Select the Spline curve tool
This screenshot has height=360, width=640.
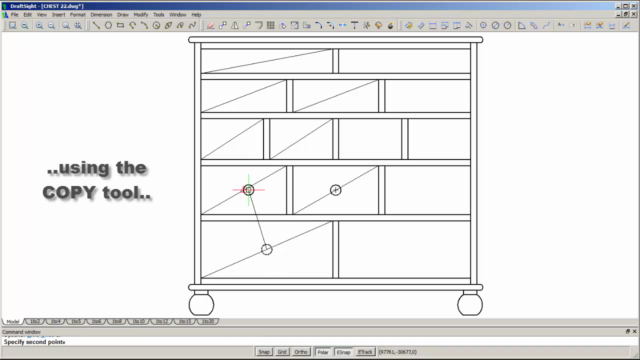tap(193, 25)
